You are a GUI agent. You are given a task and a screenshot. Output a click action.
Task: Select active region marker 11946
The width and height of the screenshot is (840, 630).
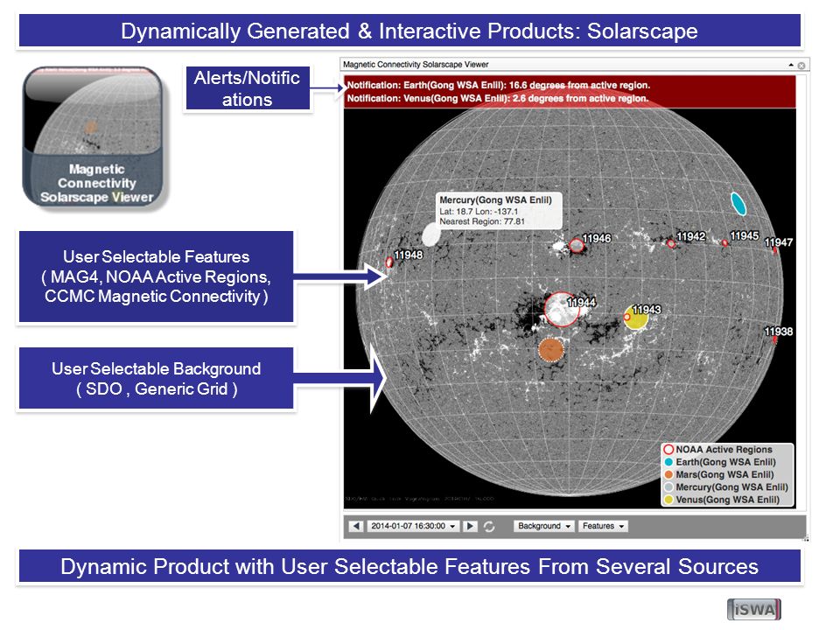click(x=576, y=245)
